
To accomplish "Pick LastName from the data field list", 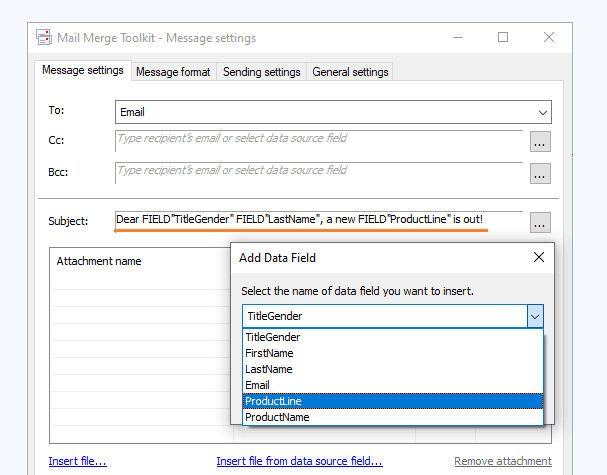I will coord(269,369).
